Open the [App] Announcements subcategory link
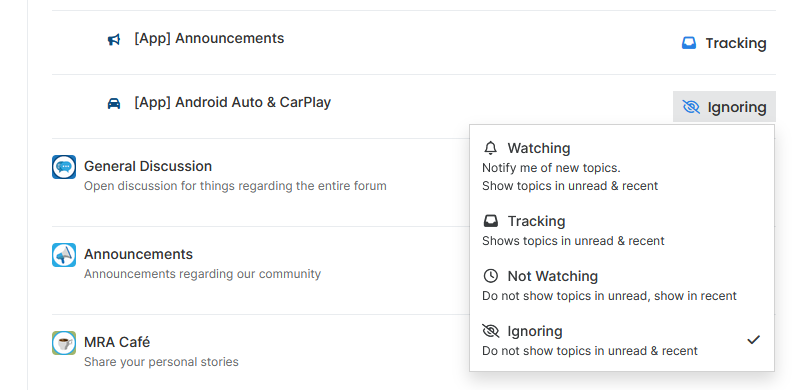798x390 pixels. click(209, 38)
